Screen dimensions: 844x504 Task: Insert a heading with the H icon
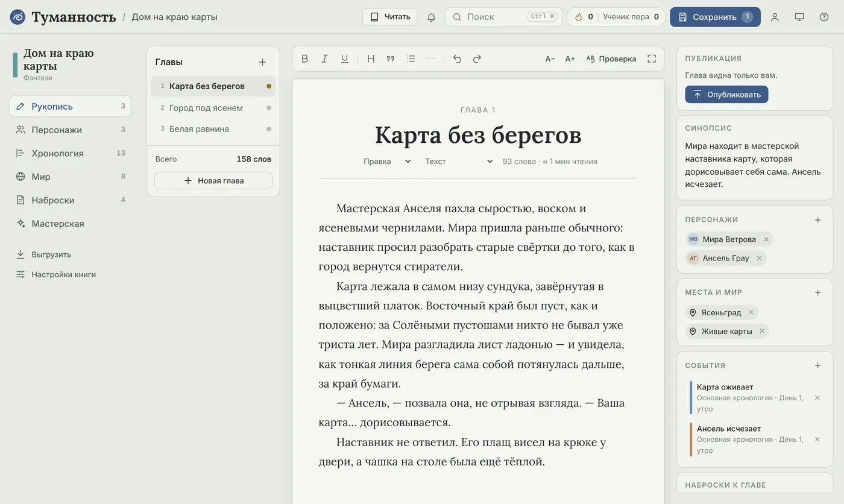(x=371, y=58)
